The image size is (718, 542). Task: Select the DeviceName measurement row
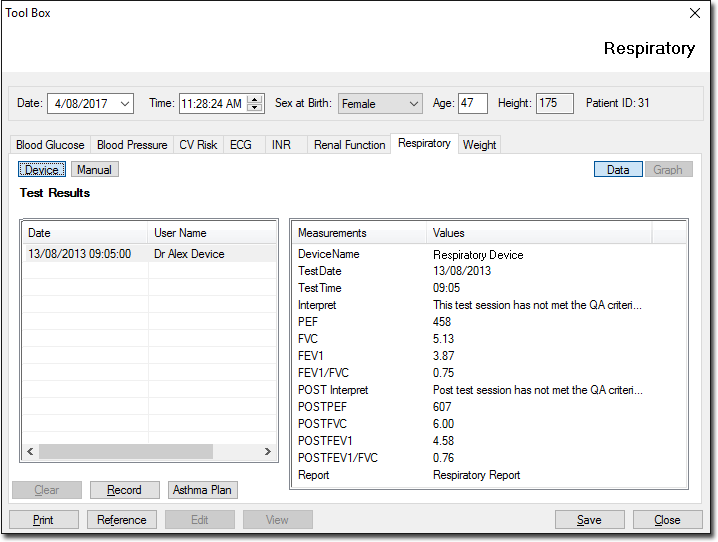coord(489,254)
